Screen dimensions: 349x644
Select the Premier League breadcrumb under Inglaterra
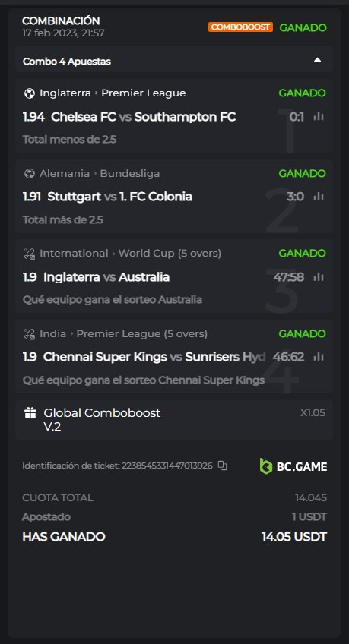coord(144,93)
